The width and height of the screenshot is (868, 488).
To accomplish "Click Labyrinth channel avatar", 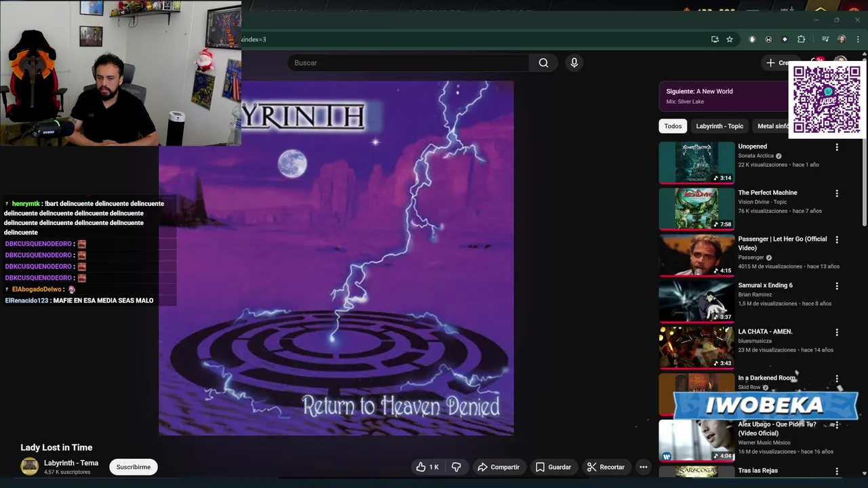I will (29, 466).
